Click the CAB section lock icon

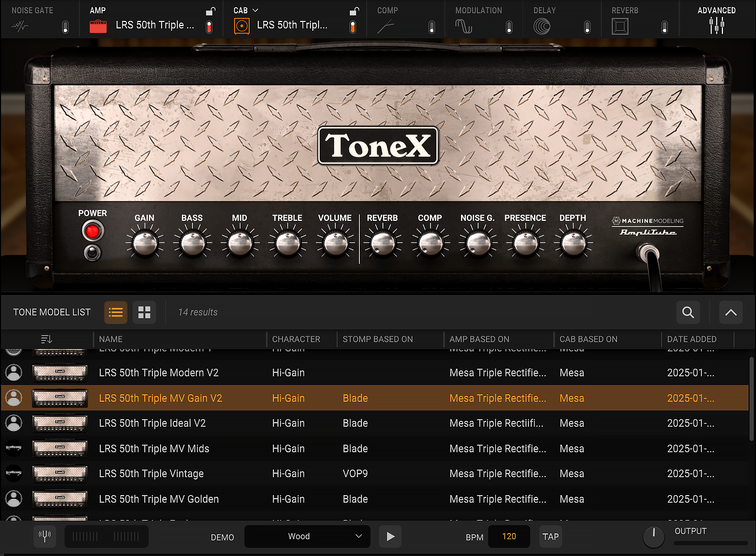pyautogui.click(x=354, y=10)
